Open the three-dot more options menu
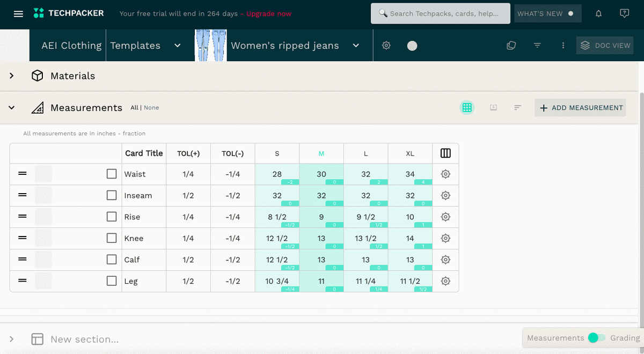Viewport: 644px width, 354px height. point(563,46)
